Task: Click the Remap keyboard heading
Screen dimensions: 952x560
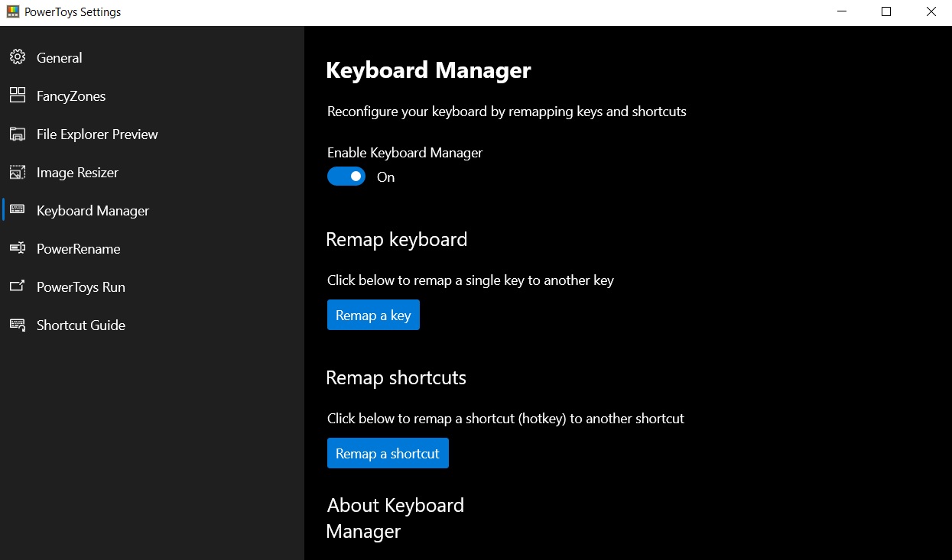Action: tap(396, 239)
